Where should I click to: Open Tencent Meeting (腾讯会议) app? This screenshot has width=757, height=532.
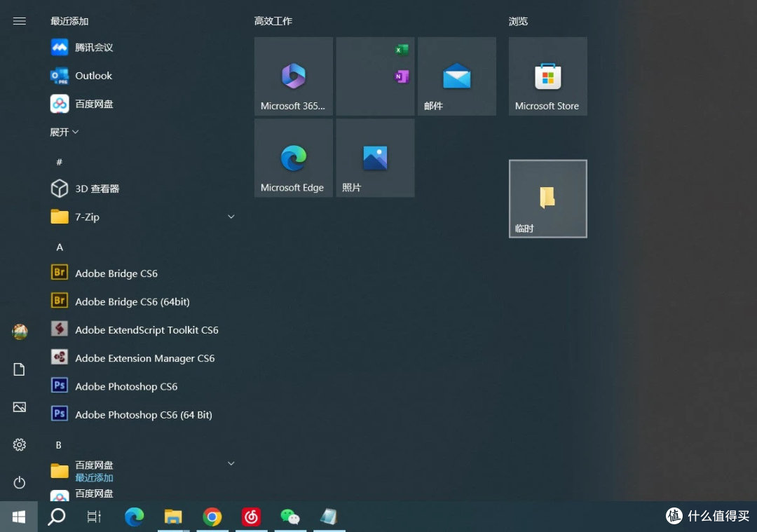click(x=142, y=47)
